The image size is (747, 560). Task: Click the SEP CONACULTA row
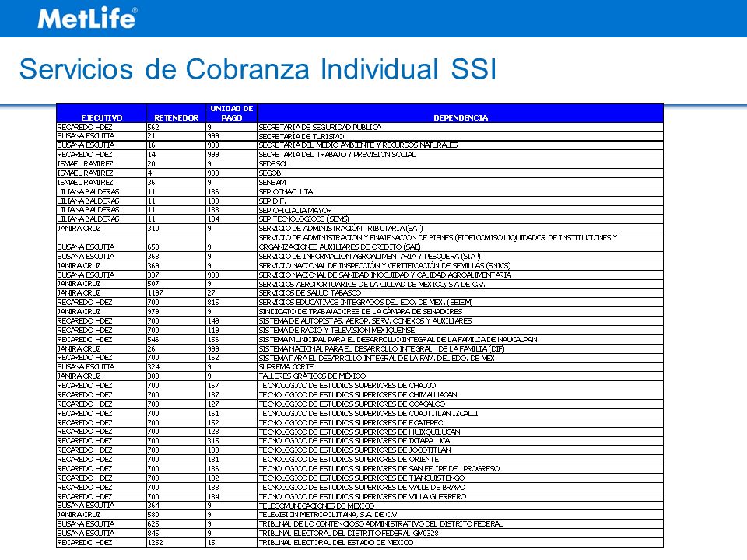[x=359, y=192]
